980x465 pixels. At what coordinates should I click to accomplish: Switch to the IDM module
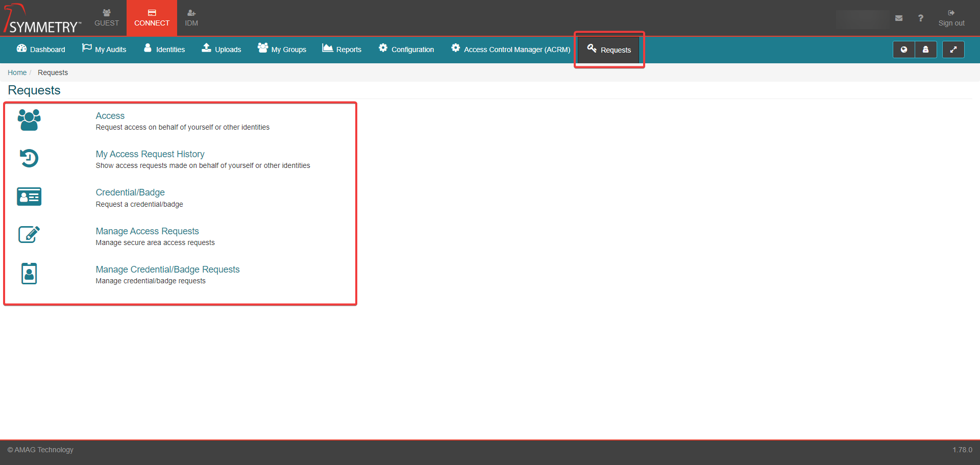(x=191, y=18)
